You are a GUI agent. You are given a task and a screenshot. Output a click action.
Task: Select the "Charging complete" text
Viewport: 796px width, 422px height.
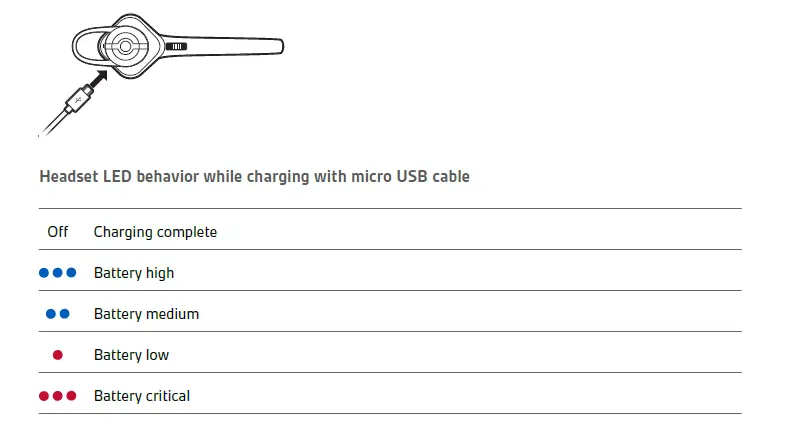(x=155, y=232)
